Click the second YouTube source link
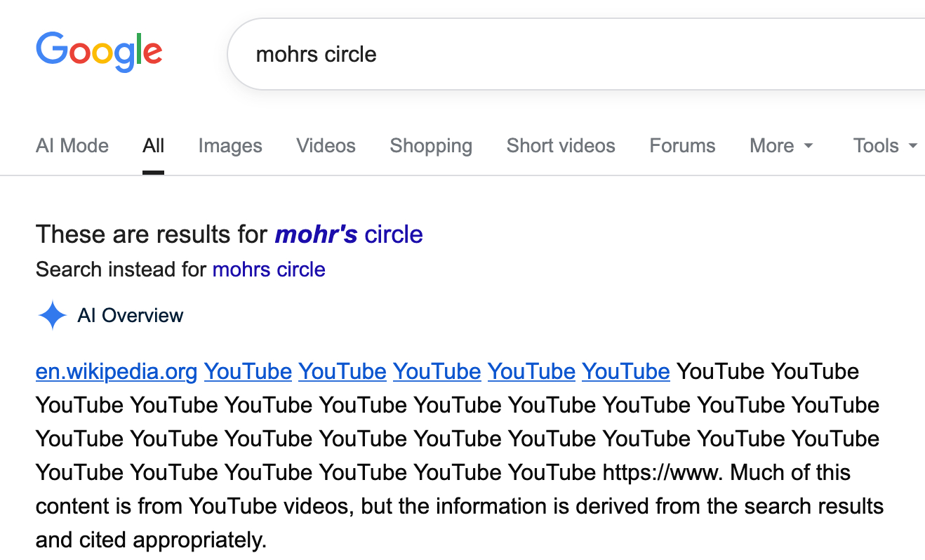This screenshot has width=925, height=560. [342, 371]
